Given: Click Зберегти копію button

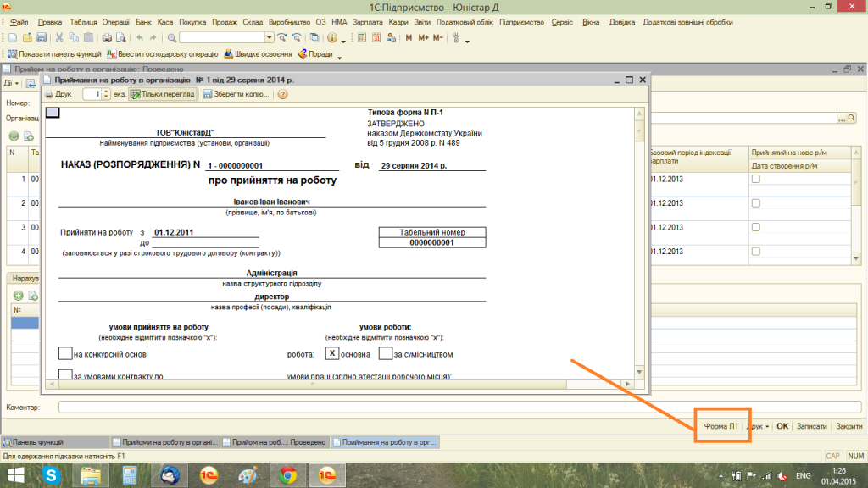Looking at the screenshot, I should coord(236,94).
